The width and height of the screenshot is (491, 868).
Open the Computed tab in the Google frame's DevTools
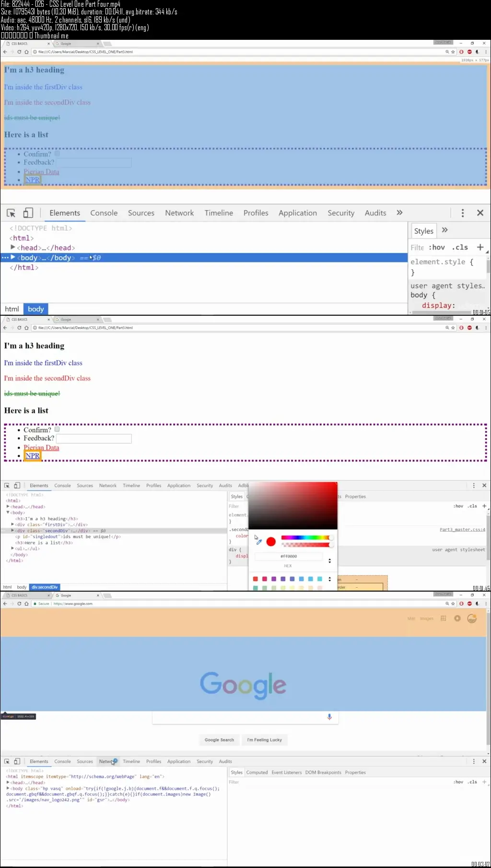(x=257, y=773)
